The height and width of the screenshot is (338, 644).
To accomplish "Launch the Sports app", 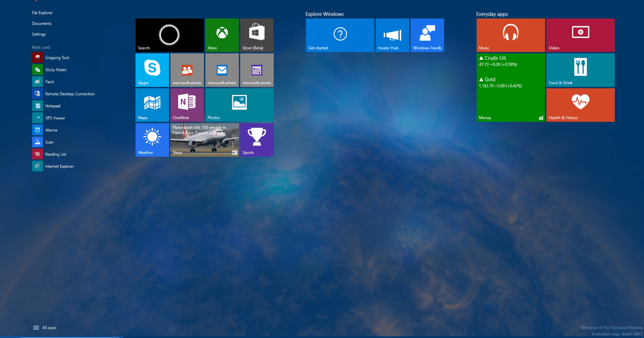I will pyautogui.click(x=257, y=139).
